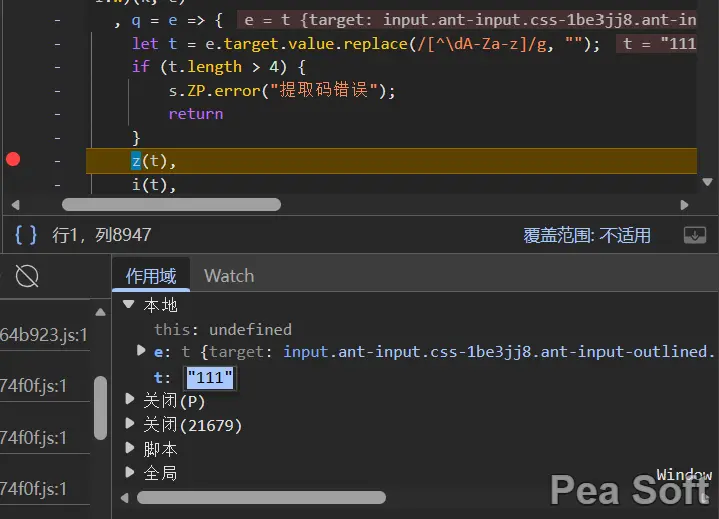Expand the 全局 scope section

tap(130, 472)
